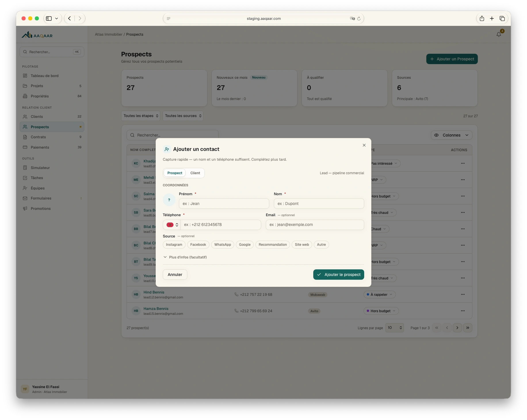Show Safari tab overview
Image resolution: width=527 pixels, height=420 pixels.
click(x=502, y=18)
